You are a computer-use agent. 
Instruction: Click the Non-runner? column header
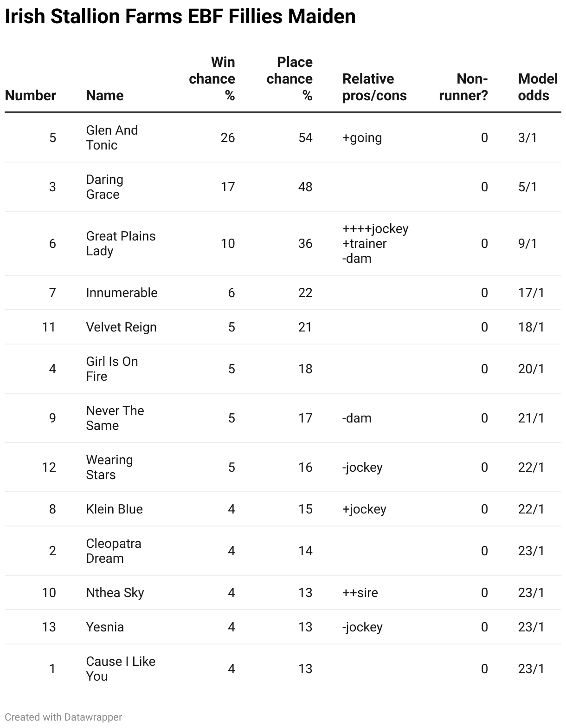pyautogui.click(x=463, y=87)
